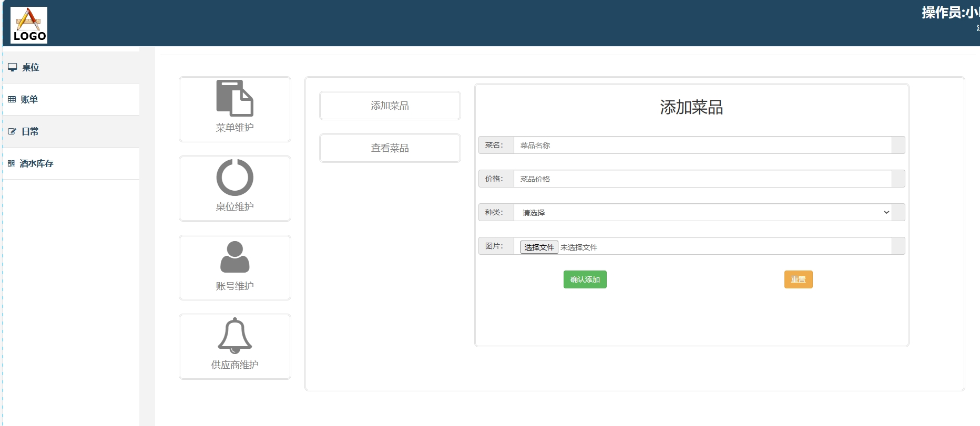Click the LOGO image in header
980x426 pixels.
pyautogui.click(x=29, y=25)
